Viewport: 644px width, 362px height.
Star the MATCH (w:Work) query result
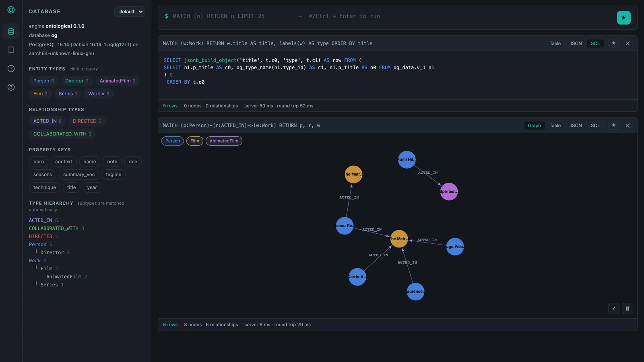click(x=613, y=43)
